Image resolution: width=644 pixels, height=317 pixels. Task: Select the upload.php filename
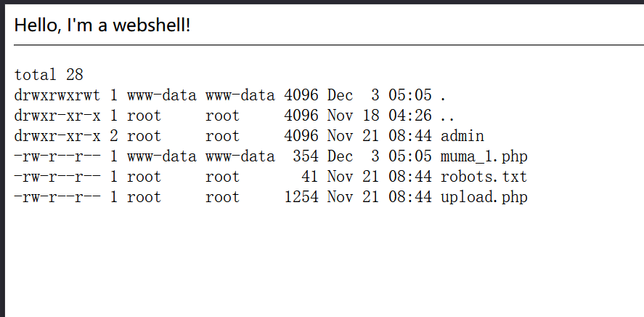point(484,197)
